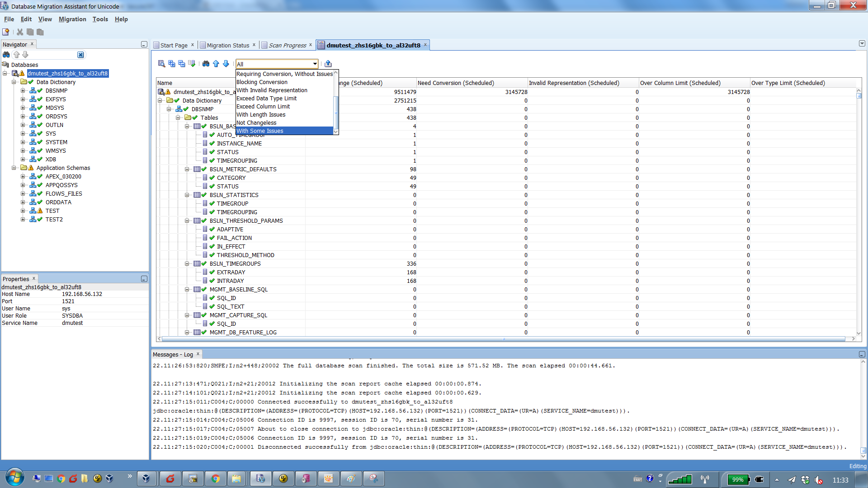The image size is (868, 488).
Task: Collapse Application Schemas in Navigator
Action: pyautogui.click(x=14, y=168)
